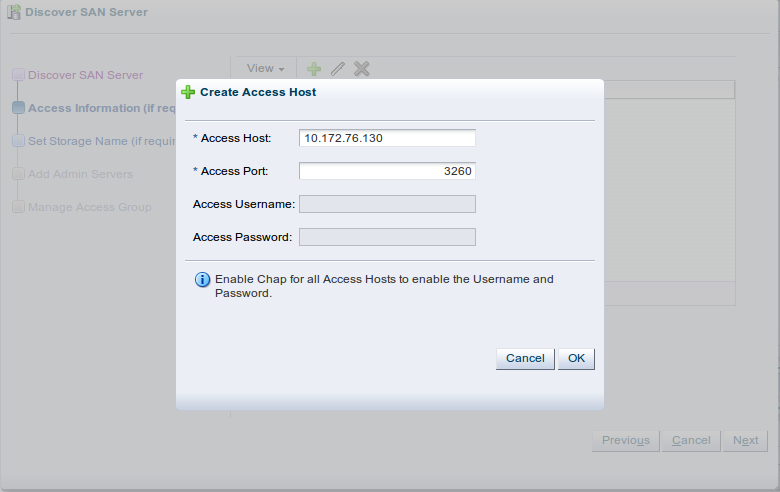Screen dimensions: 780x492
Task: Open the View dropdown menu
Action: [x=265, y=69]
